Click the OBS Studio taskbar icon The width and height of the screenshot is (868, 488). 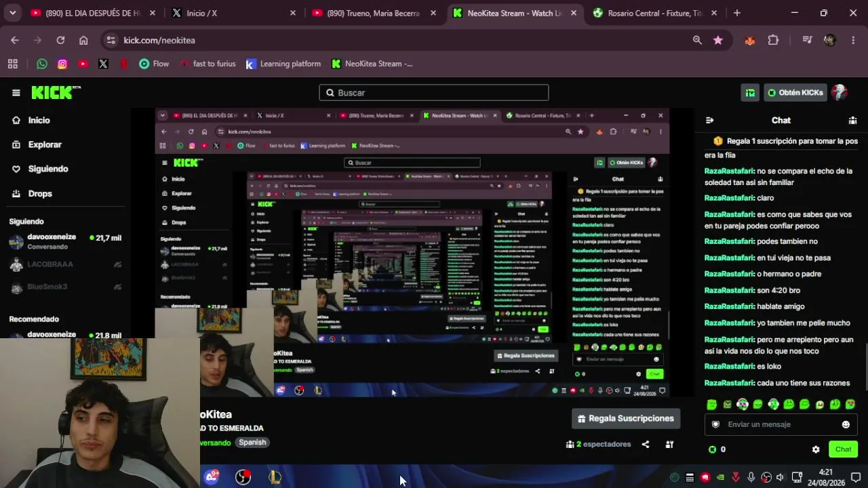click(243, 477)
